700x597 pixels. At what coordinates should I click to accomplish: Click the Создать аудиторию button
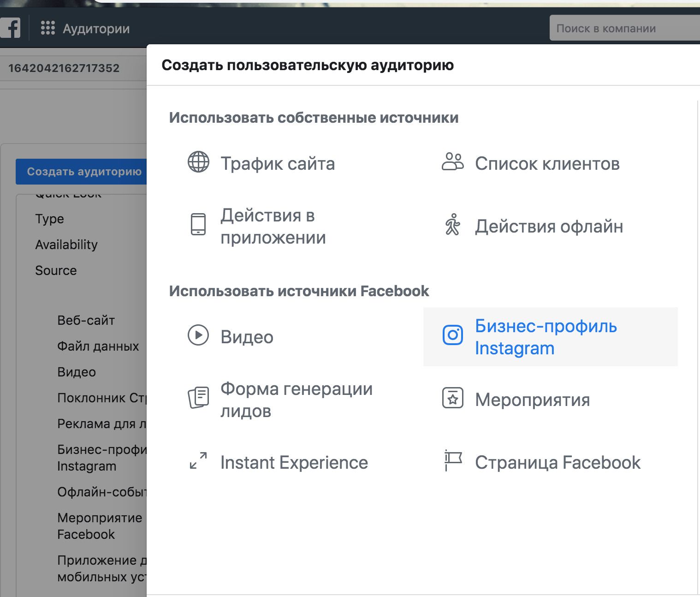tap(82, 172)
